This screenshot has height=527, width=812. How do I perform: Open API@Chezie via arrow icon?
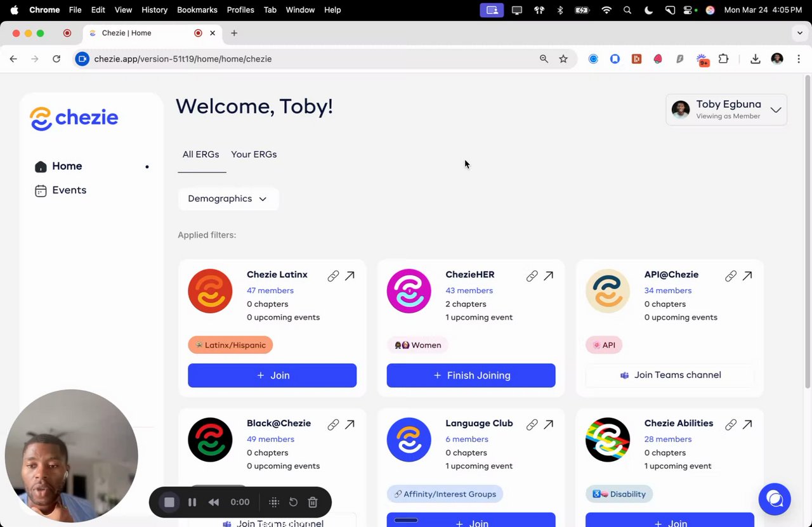pos(747,276)
